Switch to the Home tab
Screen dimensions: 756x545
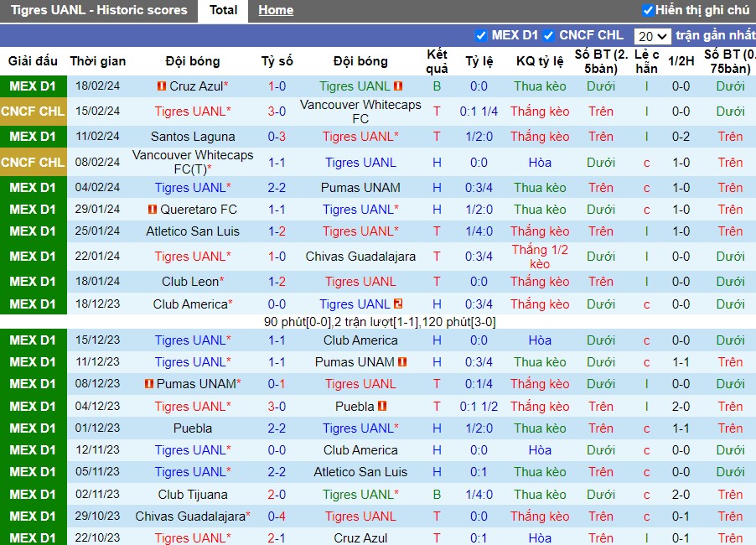tap(276, 10)
